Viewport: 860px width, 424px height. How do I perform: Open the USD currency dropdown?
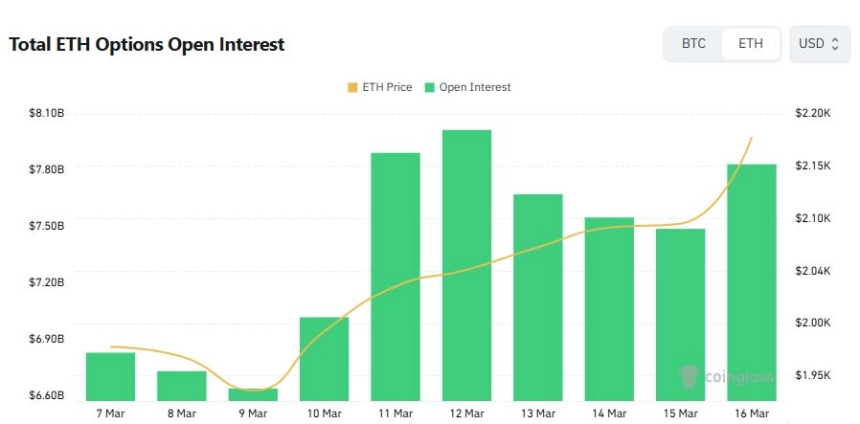(x=819, y=44)
